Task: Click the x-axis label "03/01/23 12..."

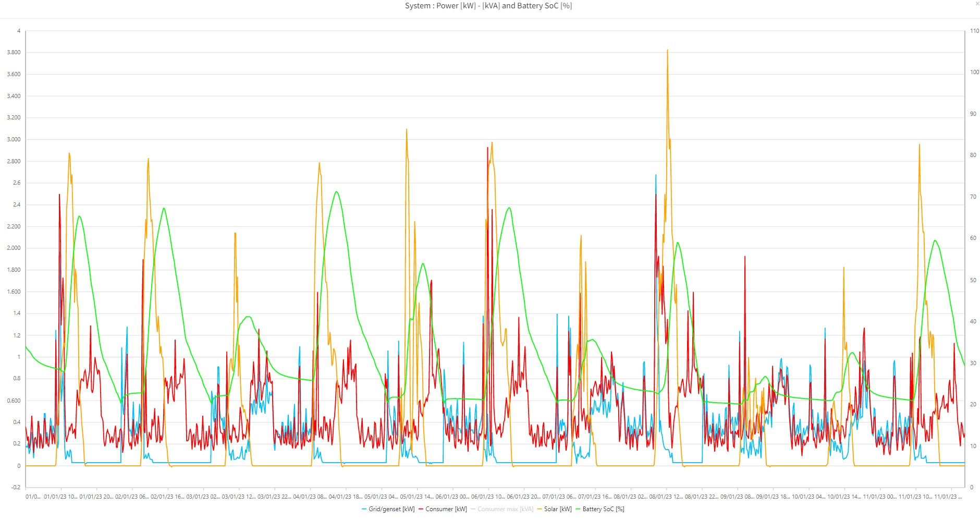Action: 239,497
